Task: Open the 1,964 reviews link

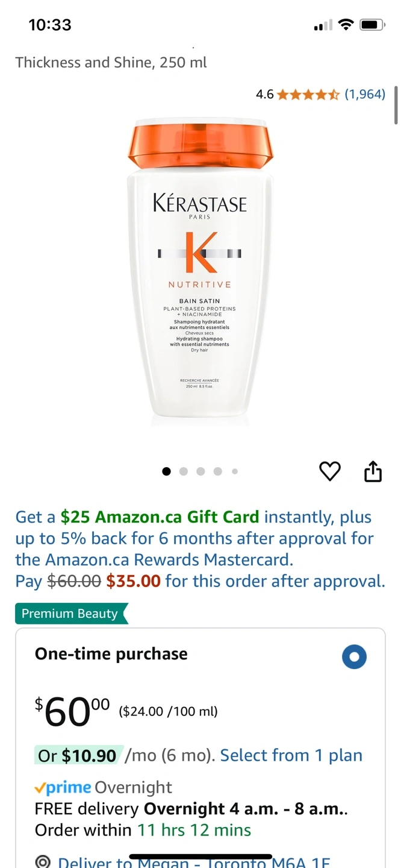Action: (365, 94)
